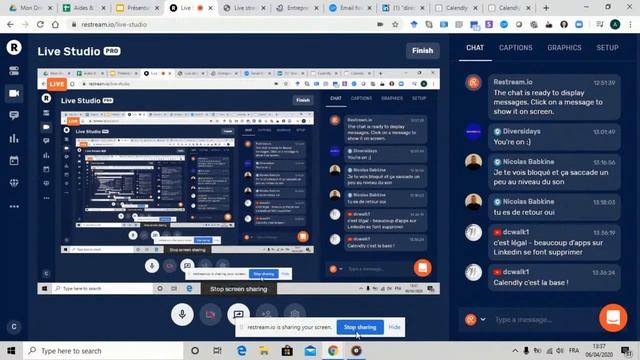This screenshot has width=640, height=360.
Task: Select the Diversidays message "You're on :)"
Action: [x=554, y=137]
